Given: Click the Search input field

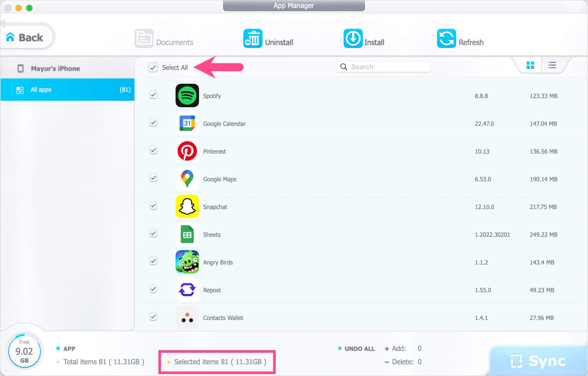Looking at the screenshot, I should 384,67.
